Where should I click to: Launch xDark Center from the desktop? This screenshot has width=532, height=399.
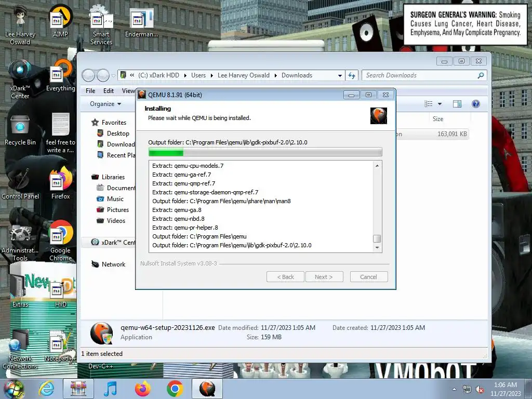20,79
